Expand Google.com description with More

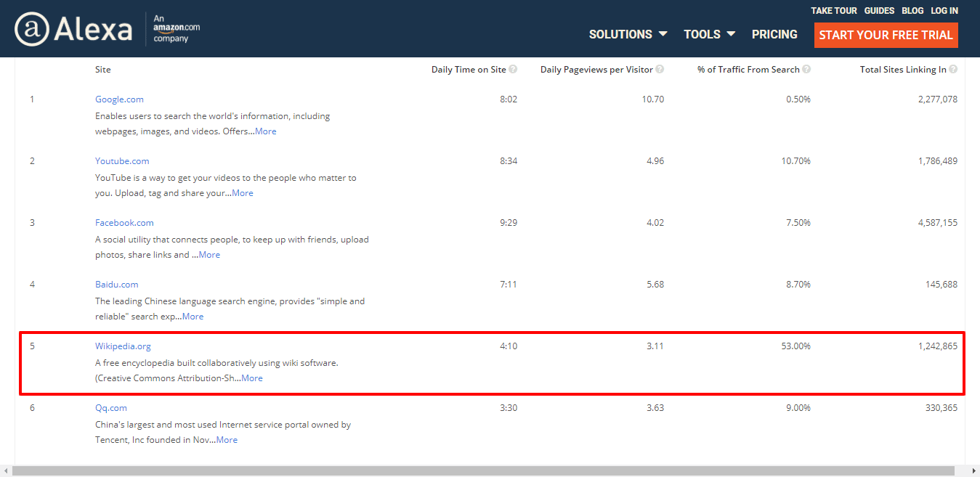[x=265, y=131]
